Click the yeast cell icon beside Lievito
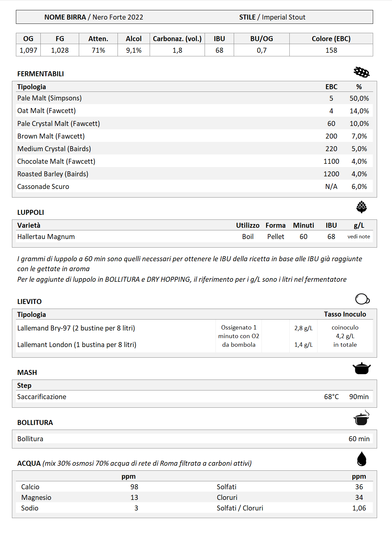 tap(362, 299)
